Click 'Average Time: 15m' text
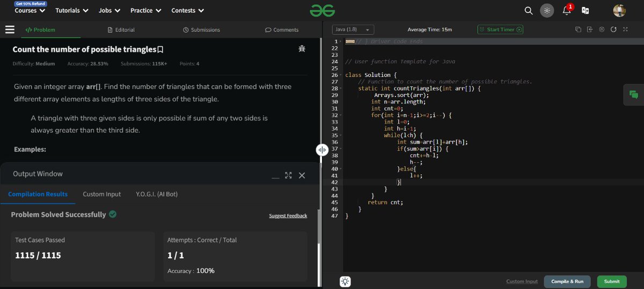644x289 pixels. click(430, 29)
